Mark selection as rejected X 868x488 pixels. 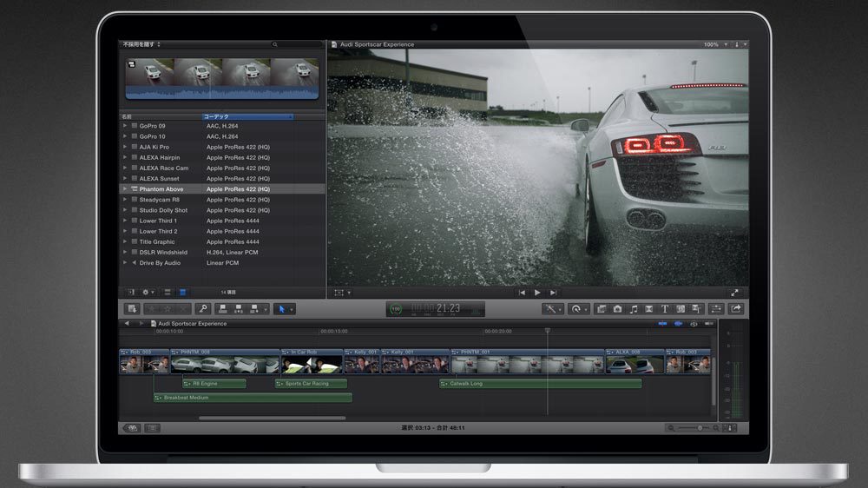pos(184,308)
